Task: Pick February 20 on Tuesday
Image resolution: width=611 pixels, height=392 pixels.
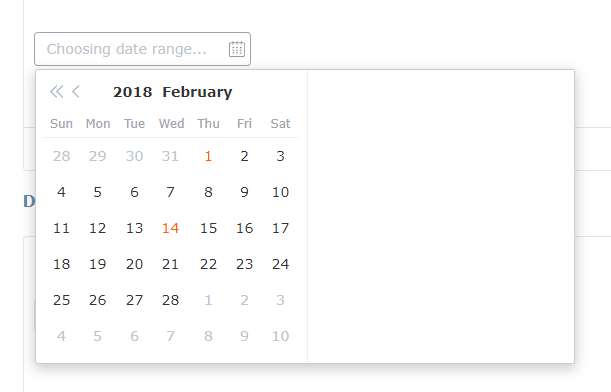Action: [134, 264]
